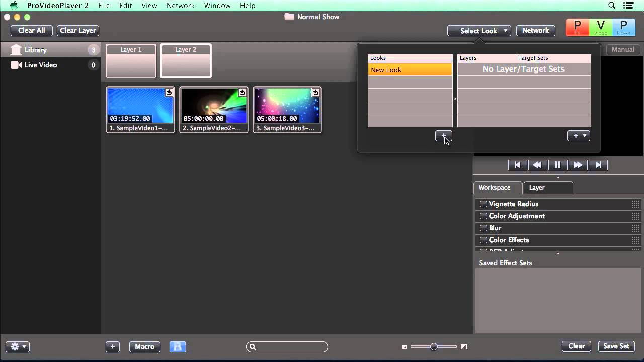
Task: Open the Edit menu
Action: 126,5
